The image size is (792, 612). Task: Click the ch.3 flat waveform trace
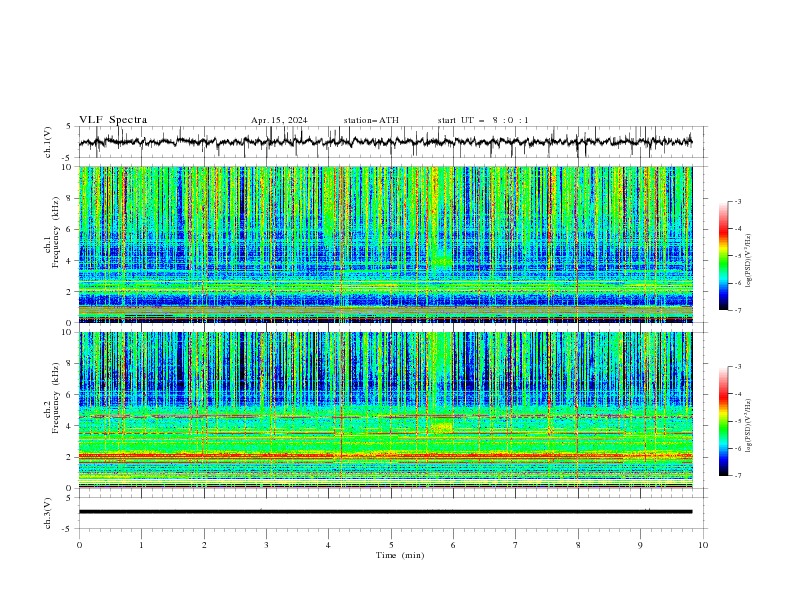pos(385,512)
